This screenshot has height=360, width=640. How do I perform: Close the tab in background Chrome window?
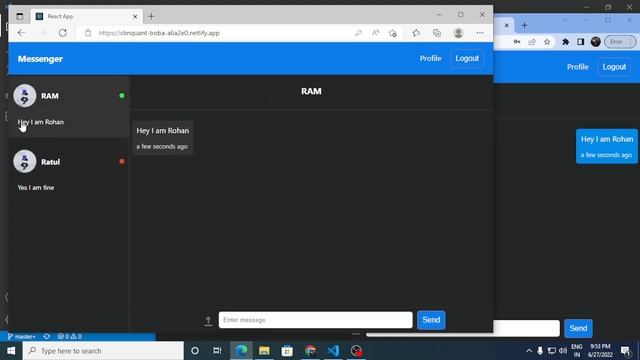point(507,25)
